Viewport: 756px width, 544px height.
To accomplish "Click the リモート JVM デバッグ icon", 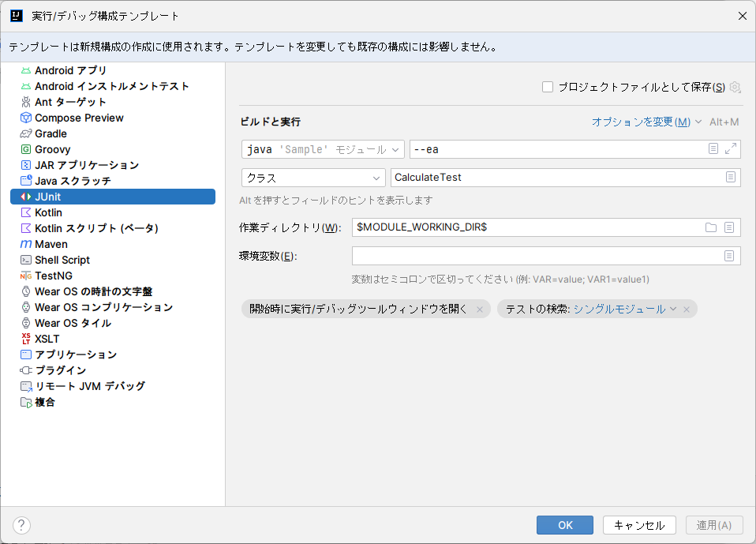I will point(26,386).
